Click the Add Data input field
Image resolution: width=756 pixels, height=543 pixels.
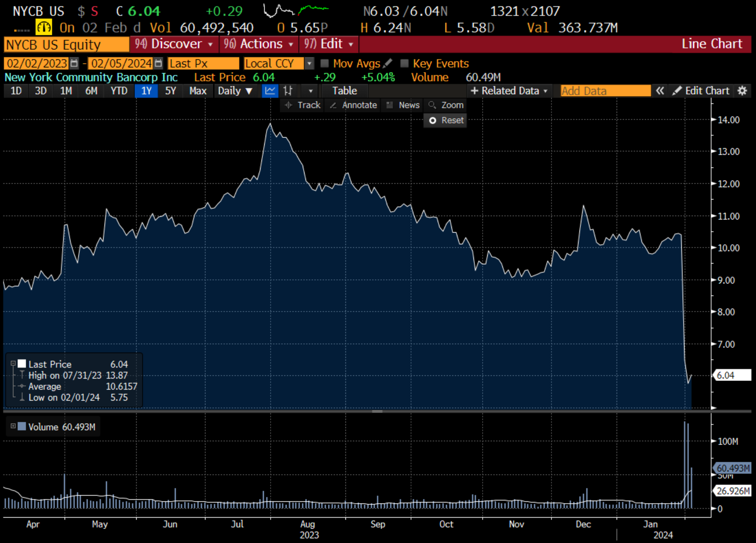coord(605,91)
